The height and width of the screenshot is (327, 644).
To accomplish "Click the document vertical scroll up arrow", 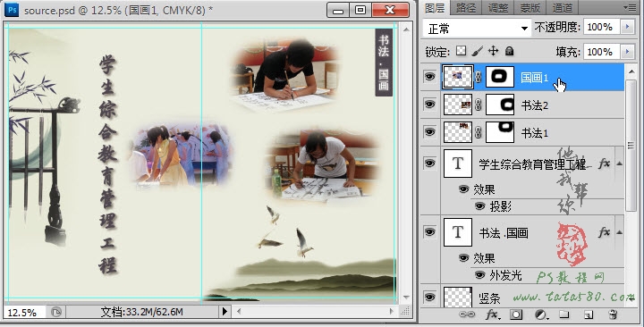I will click(406, 29).
